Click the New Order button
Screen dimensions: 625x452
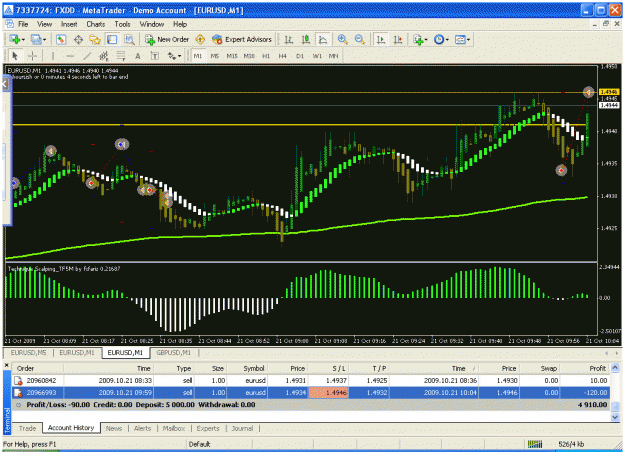click(167, 39)
